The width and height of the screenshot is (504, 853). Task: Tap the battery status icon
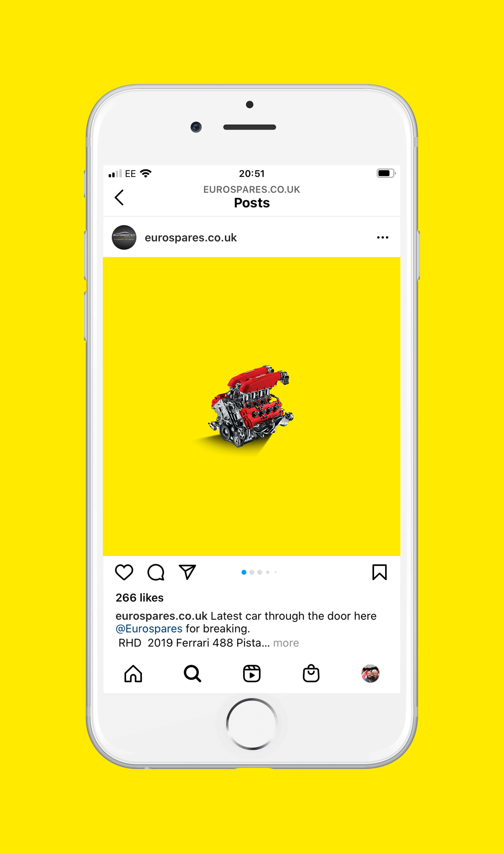tap(386, 173)
